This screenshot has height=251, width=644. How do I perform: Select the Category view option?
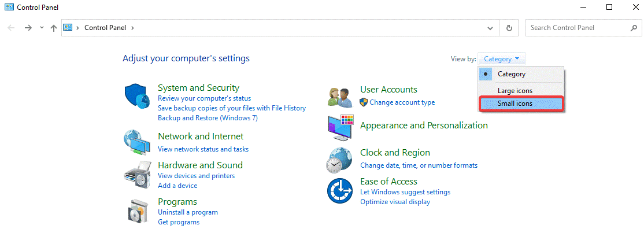[x=511, y=74]
